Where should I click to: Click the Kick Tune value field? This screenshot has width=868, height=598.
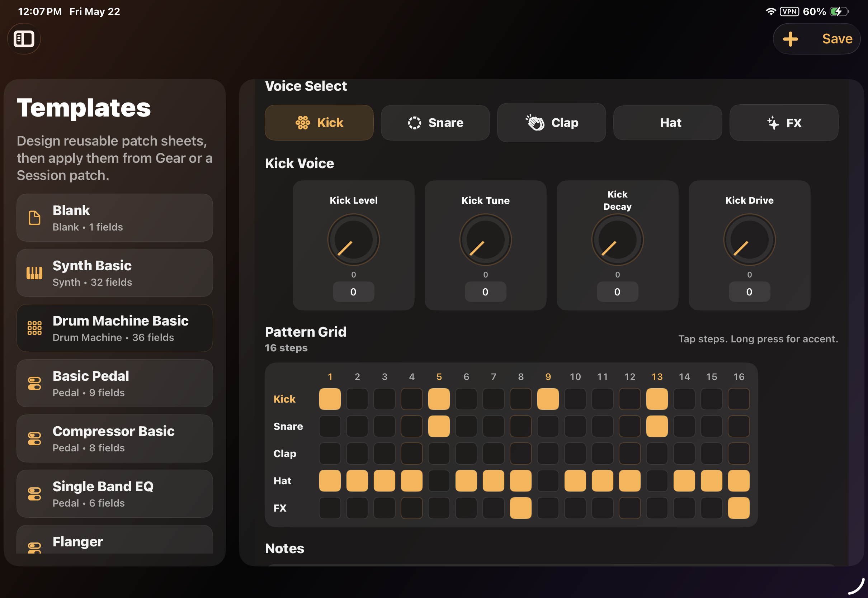[x=485, y=292]
